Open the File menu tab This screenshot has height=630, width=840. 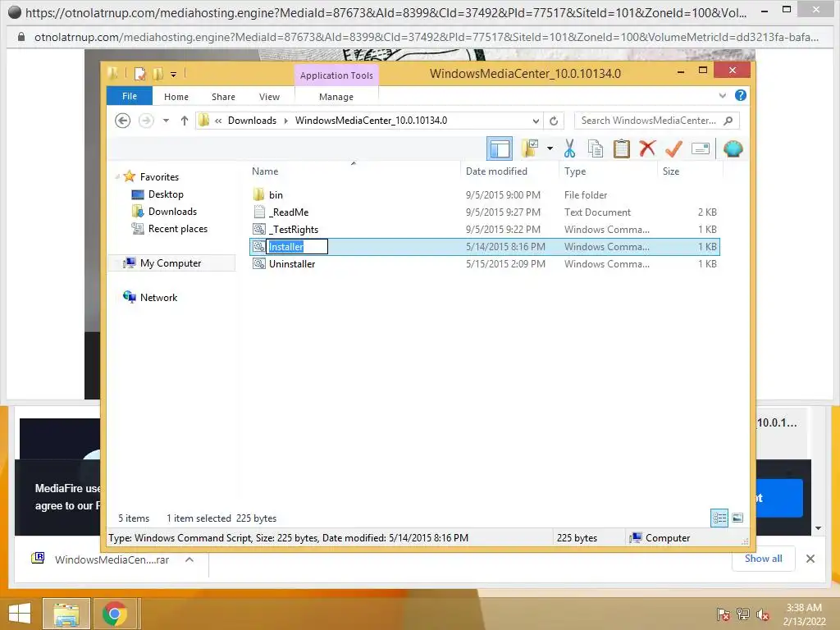click(130, 97)
